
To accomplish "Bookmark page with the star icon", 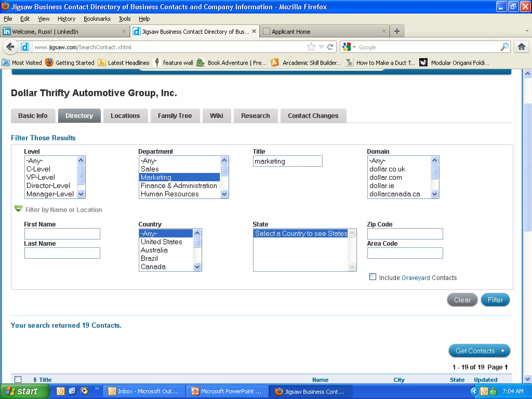I will (311, 47).
